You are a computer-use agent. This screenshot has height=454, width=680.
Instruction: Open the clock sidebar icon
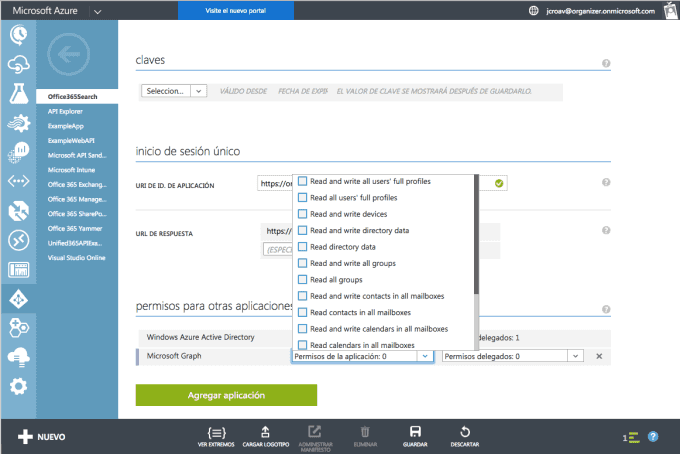point(18,35)
